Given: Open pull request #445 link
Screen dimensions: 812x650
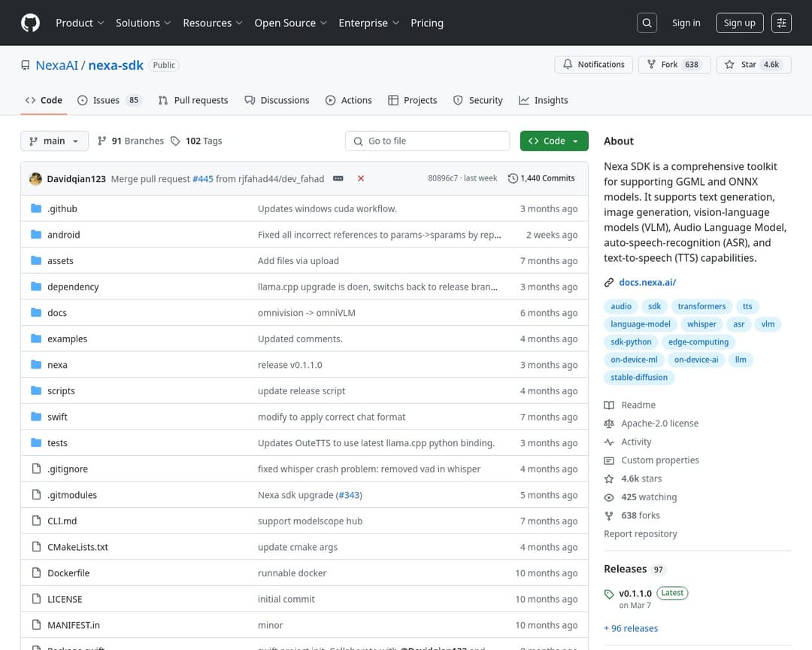Looking at the screenshot, I should [x=203, y=178].
